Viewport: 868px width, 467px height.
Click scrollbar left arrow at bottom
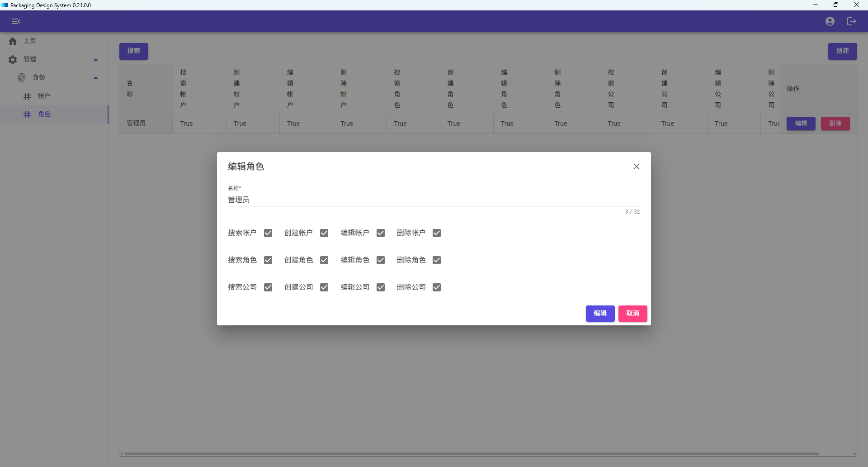click(122, 454)
